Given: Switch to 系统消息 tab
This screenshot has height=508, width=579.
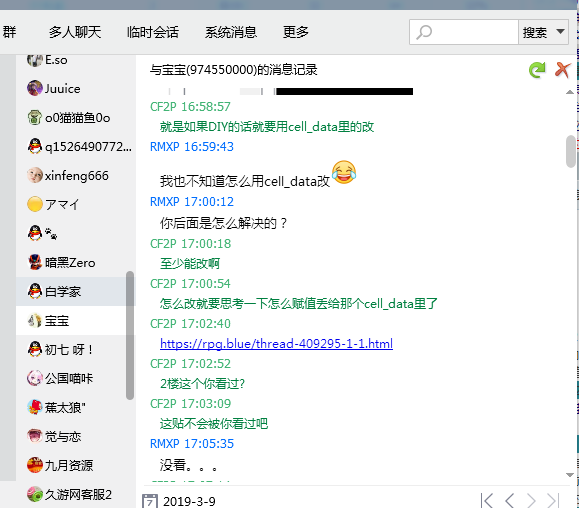Looking at the screenshot, I should [x=231, y=32].
